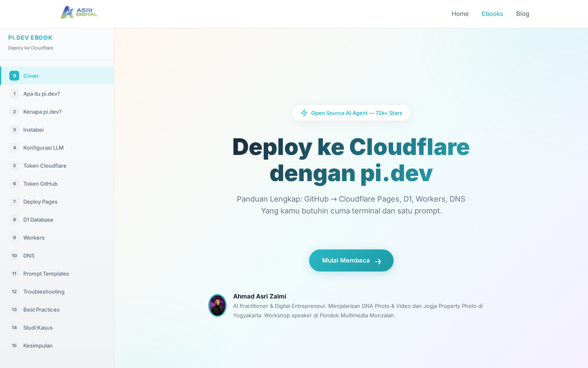This screenshot has width=588, height=368.
Task: Click the chapter 14 number badge
Action: 14,328
